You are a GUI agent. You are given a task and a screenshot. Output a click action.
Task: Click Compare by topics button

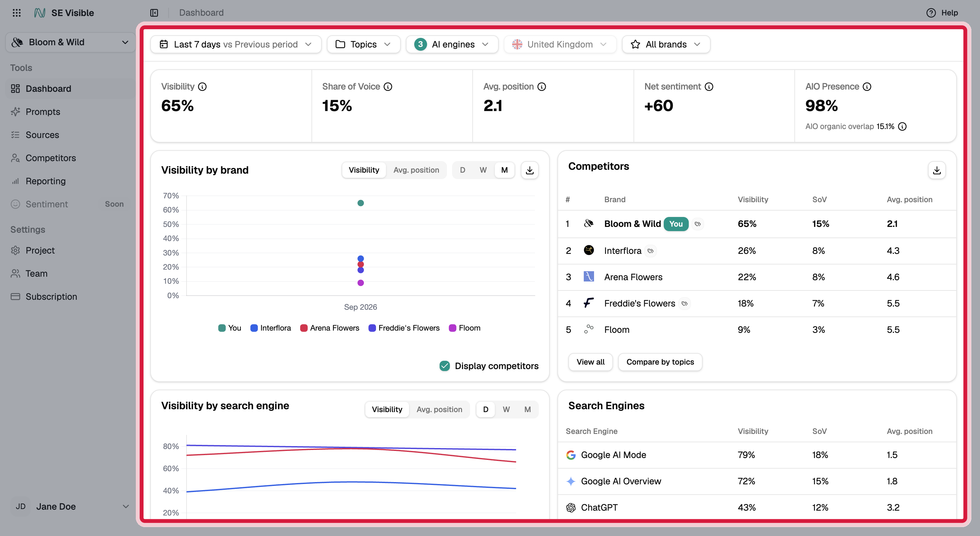[660, 362]
